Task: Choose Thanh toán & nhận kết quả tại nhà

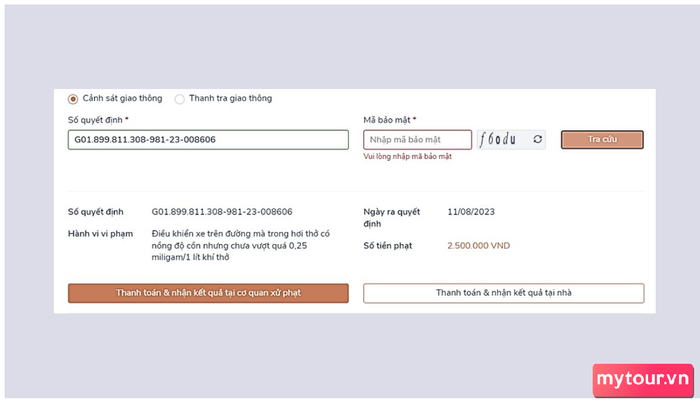Action: coord(504,293)
